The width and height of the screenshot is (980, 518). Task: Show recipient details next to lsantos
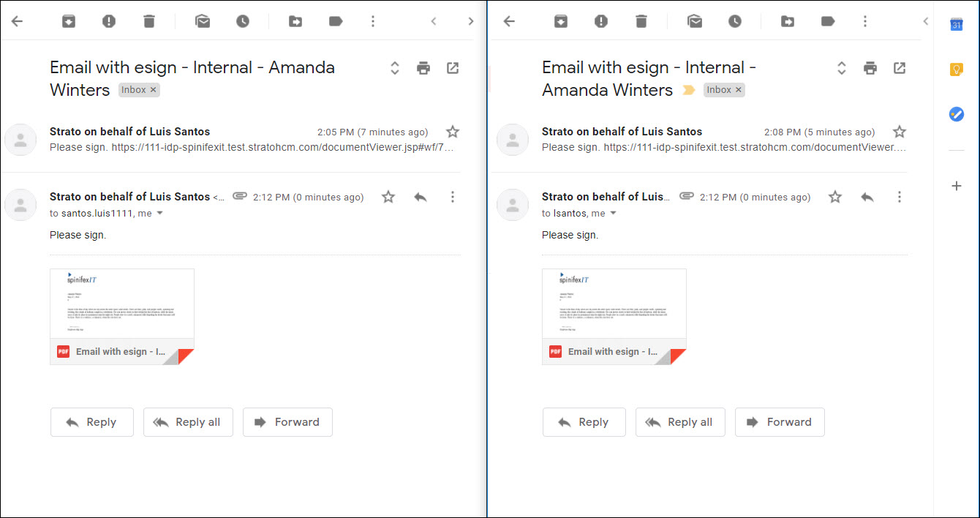click(x=614, y=214)
